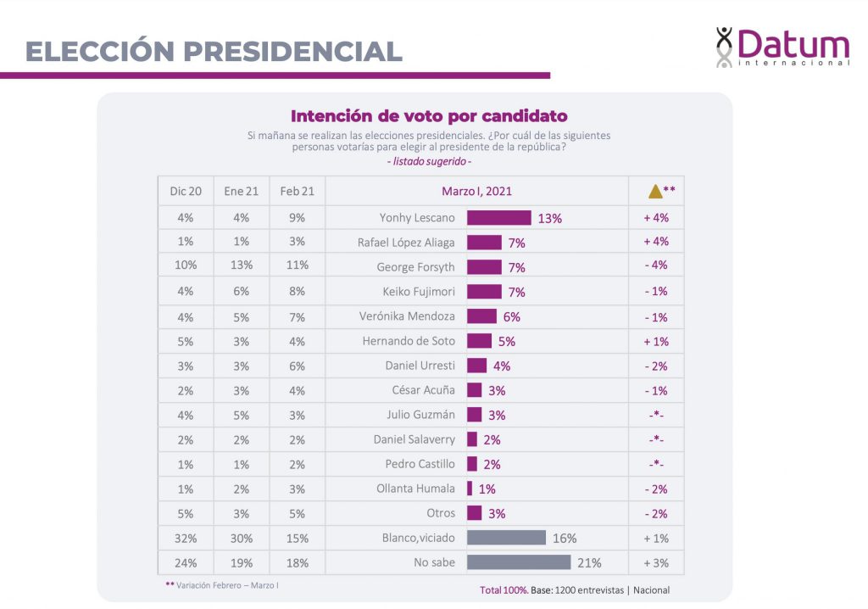Select the Feb 21 column header
This screenshot has width=868, height=609.
tap(297, 192)
